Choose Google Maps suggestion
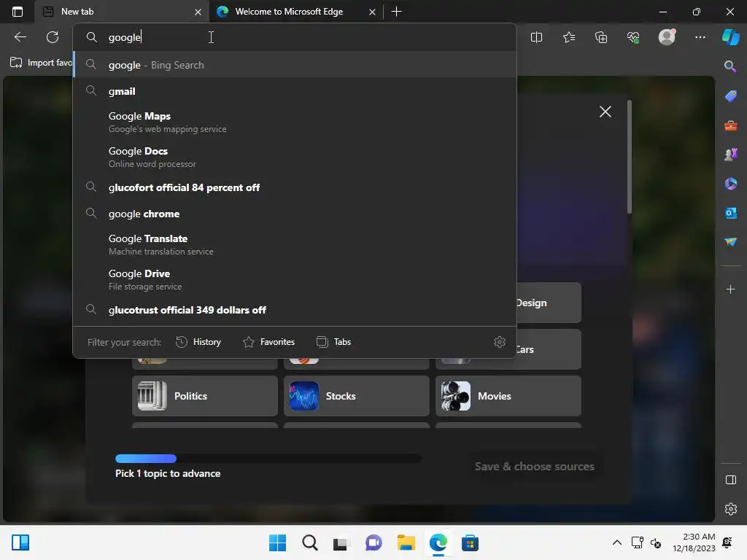The image size is (747, 560). [295, 122]
